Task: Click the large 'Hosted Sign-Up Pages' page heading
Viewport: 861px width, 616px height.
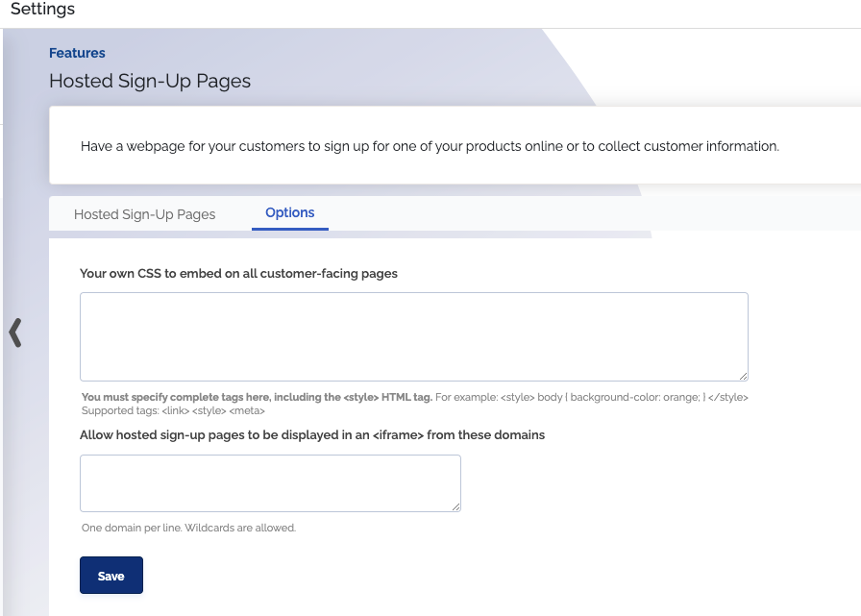Action: (x=150, y=81)
